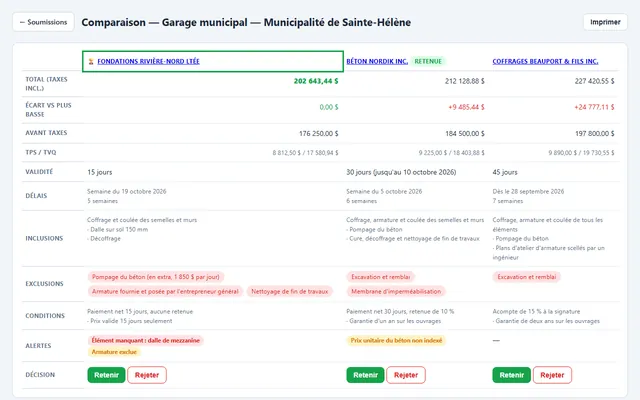Click 'Garantie de deux ans sur les ouvrages'
Image resolution: width=640 pixels, height=400 pixels.
(x=546, y=321)
